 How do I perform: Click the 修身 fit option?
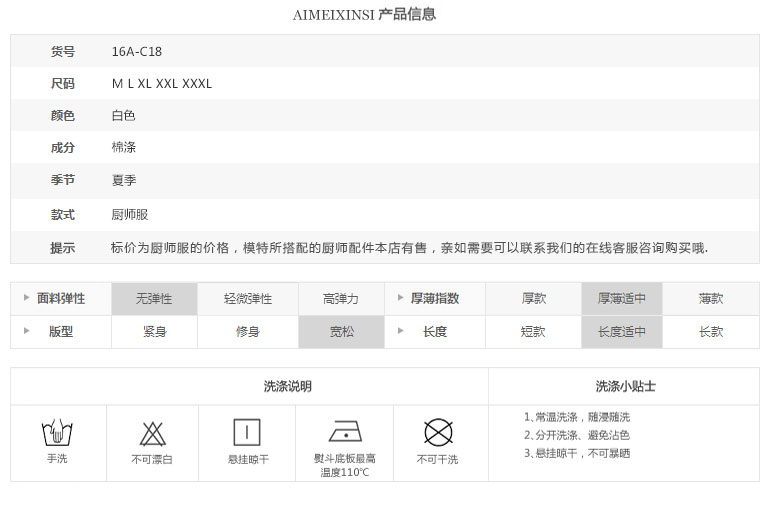click(x=248, y=332)
